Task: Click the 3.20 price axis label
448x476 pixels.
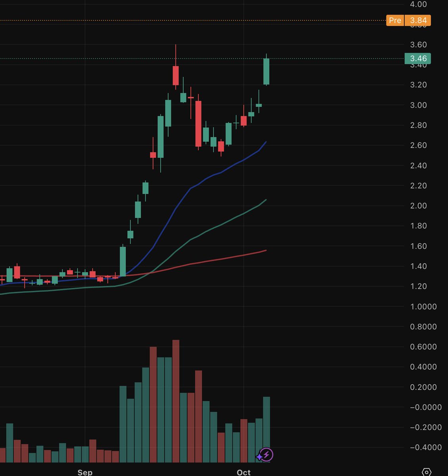Action: click(x=418, y=85)
